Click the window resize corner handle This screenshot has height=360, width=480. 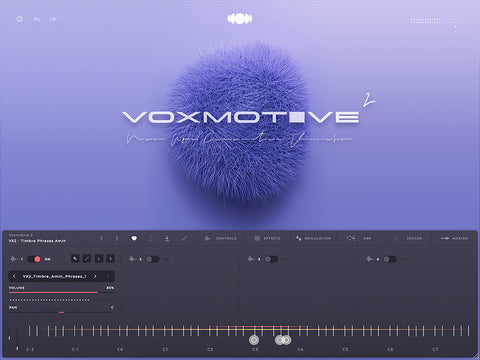tap(475, 355)
